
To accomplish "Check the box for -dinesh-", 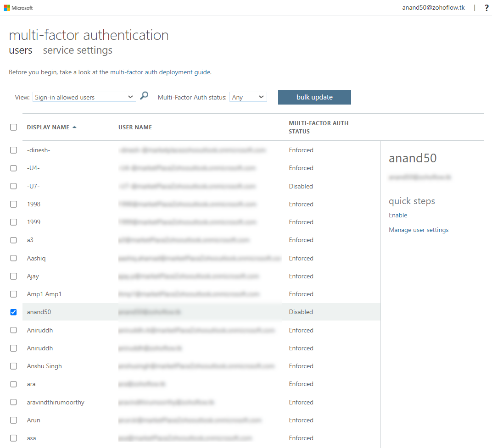I will [x=13, y=150].
